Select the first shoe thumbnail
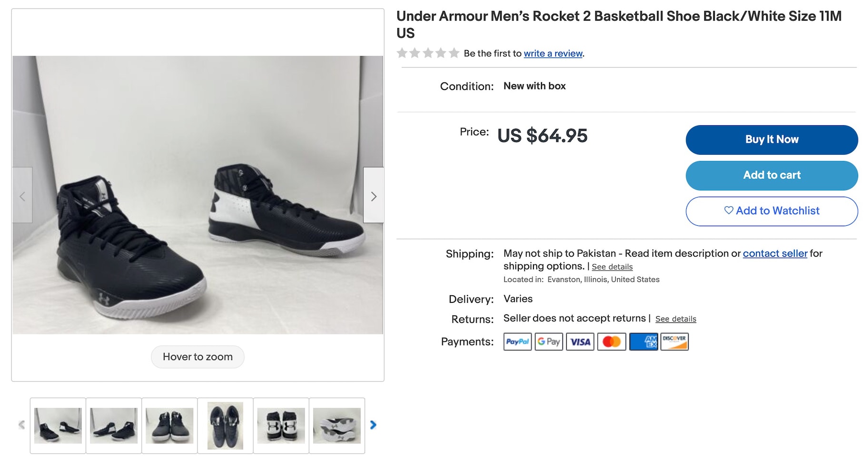The height and width of the screenshot is (460, 868). click(x=58, y=425)
